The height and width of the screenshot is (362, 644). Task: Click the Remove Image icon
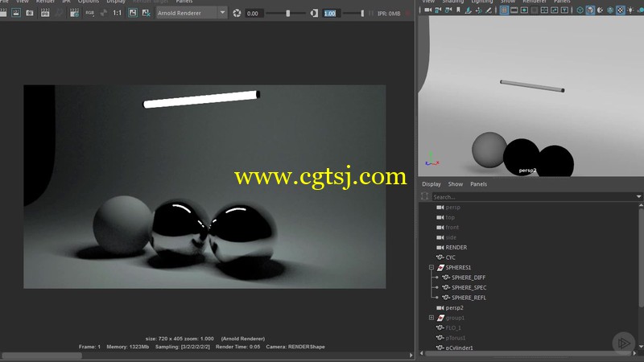(x=147, y=13)
